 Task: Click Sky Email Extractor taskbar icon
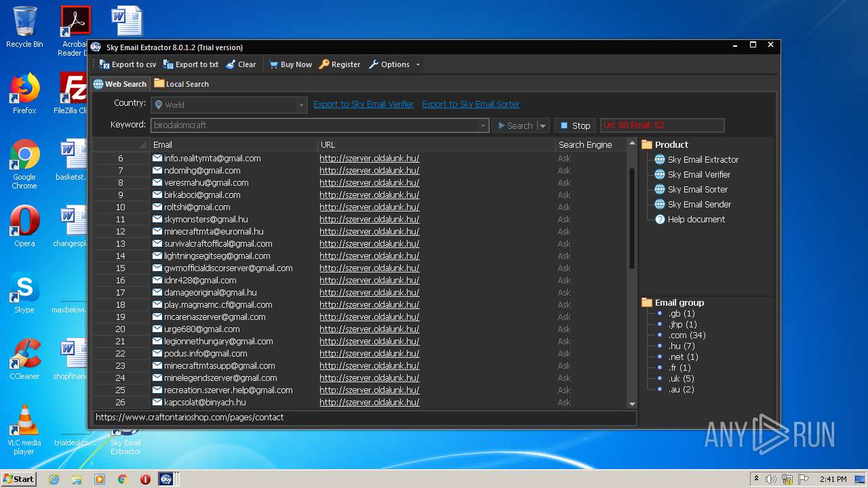[x=166, y=479]
